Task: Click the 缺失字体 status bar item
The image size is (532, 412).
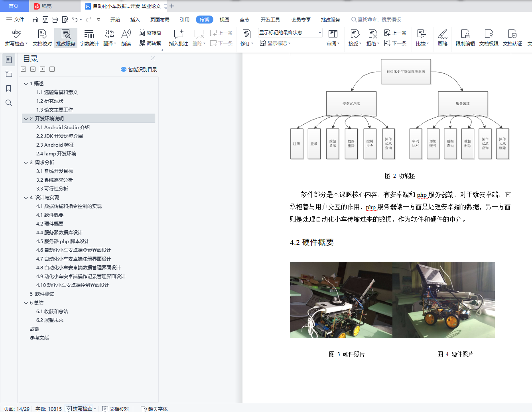Action: (x=154, y=409)
